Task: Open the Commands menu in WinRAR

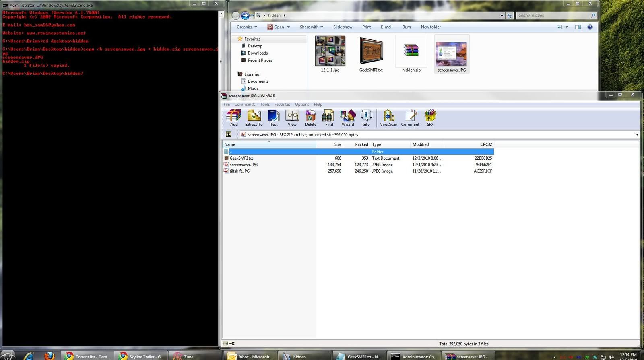Action: coord(245,104)
